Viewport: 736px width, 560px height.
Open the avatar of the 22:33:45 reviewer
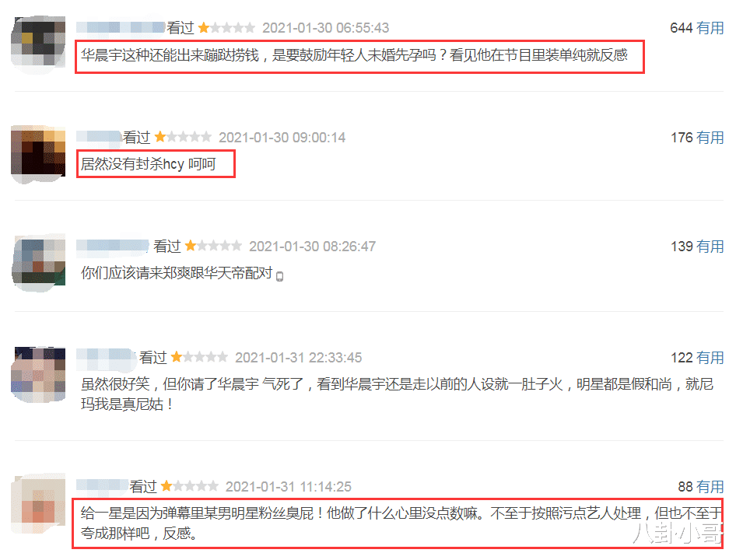coord(38,374)
